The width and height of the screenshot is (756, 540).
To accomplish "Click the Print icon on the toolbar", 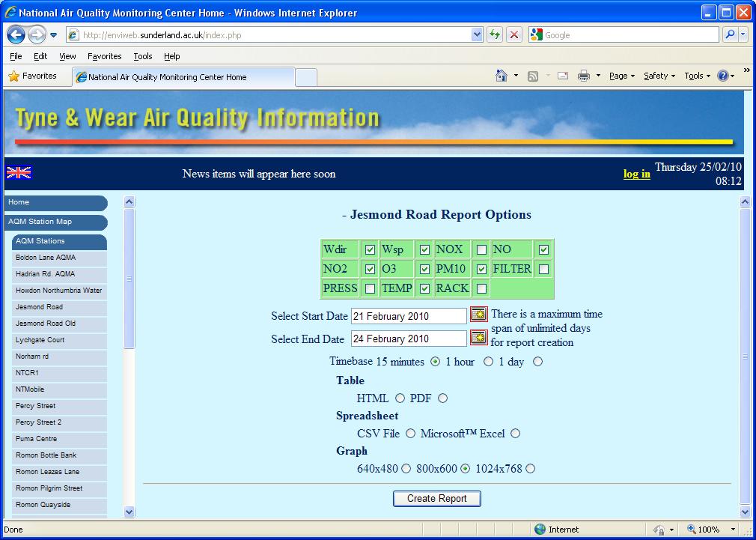I will click(583, 75).
